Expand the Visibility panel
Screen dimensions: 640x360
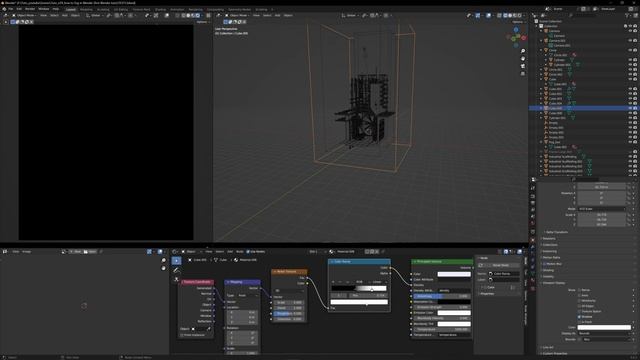pyautogui.click(x=548, y=277)
